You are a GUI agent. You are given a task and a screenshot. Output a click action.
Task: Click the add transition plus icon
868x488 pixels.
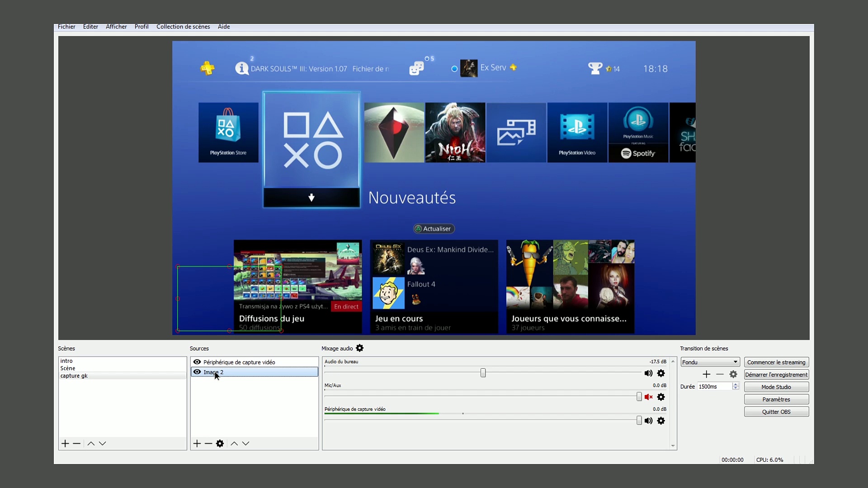706,374
